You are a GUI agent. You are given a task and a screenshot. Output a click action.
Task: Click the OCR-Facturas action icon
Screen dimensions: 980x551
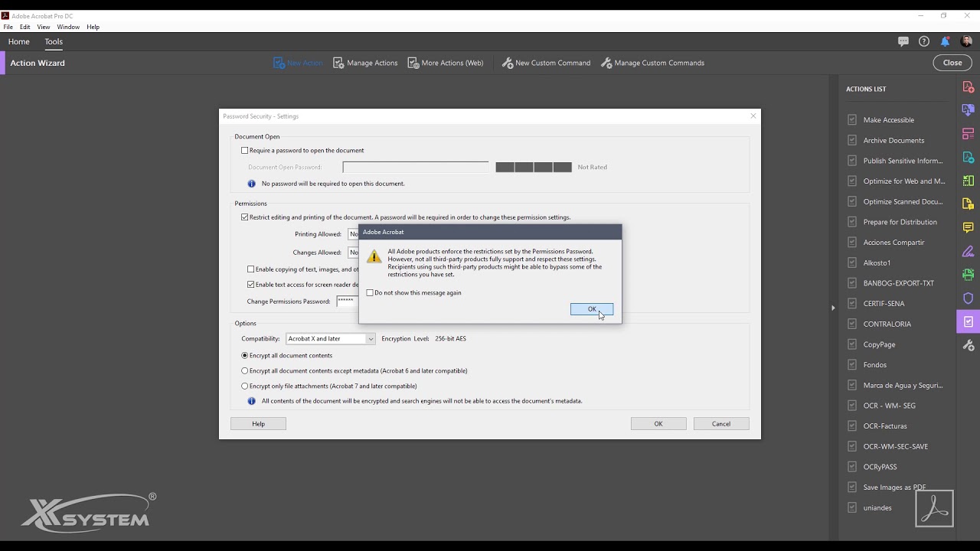[x=852, y=425]
